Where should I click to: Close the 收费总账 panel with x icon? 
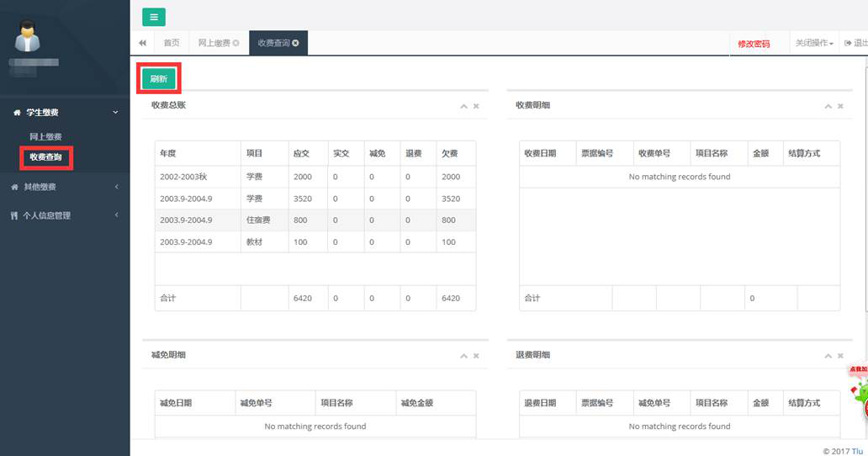[476, 106]
